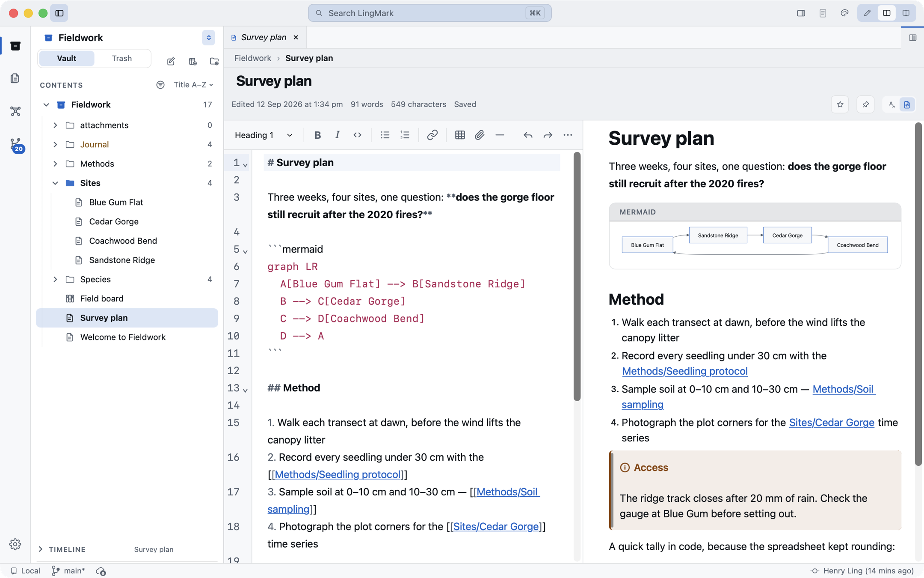Select the Trash tab
The height and width of the screenshot is (578, 924).
(122, 58)
